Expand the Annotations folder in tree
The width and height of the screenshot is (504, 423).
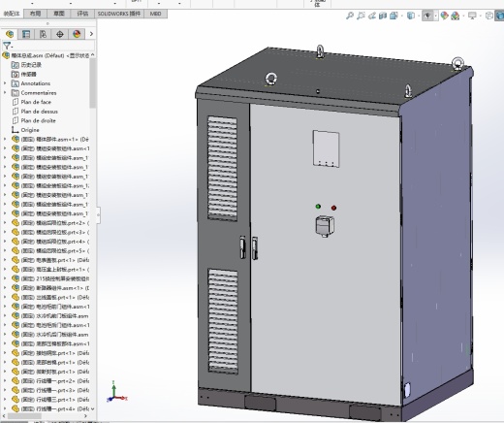click(x=5, y=83)
